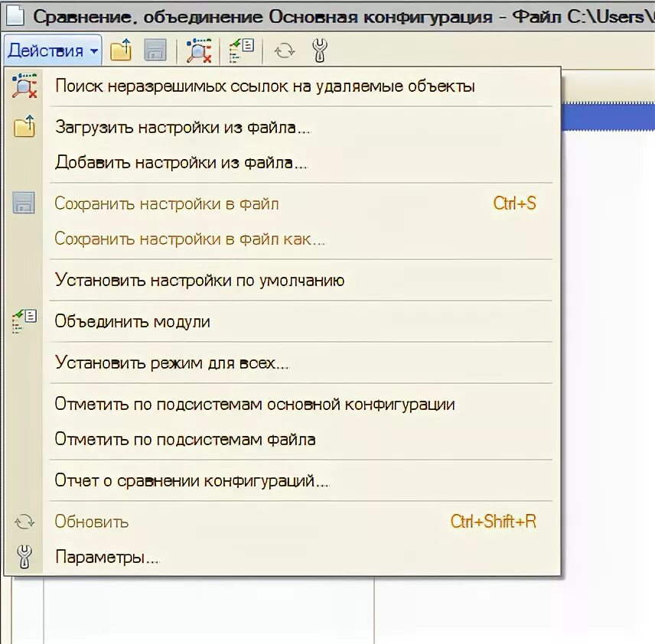This screenshot has width=655, height=644.
Task: Choose Загрузить настройки из файла menu item
Action: pyautogui.click(x=282, y=128)
